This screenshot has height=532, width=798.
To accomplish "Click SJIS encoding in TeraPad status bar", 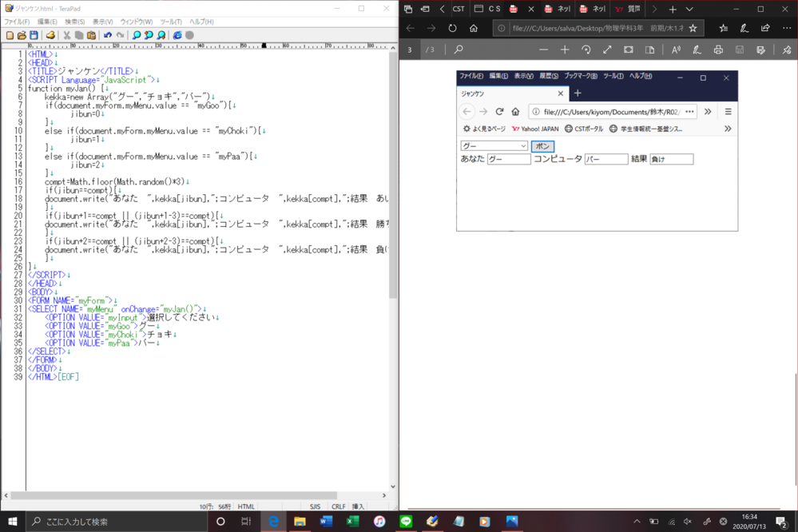I will click(315, 506).
